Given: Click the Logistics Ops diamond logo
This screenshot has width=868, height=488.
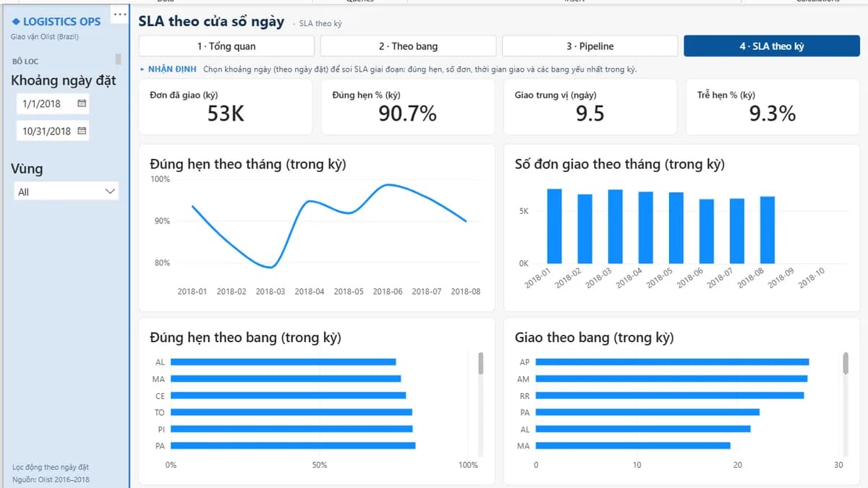Looking at the screenshot, I should pos(17,22).
